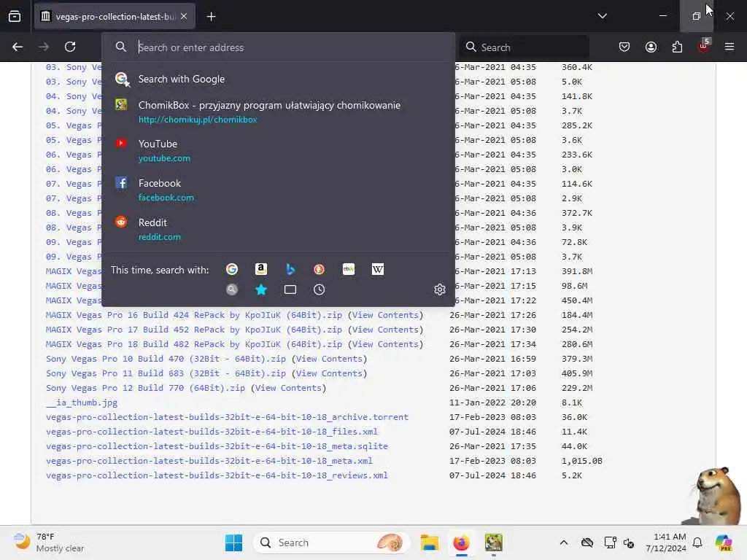View Contents of Vegas Pro 16 zip
Viewport: 747px width, 560px height.
385,315
